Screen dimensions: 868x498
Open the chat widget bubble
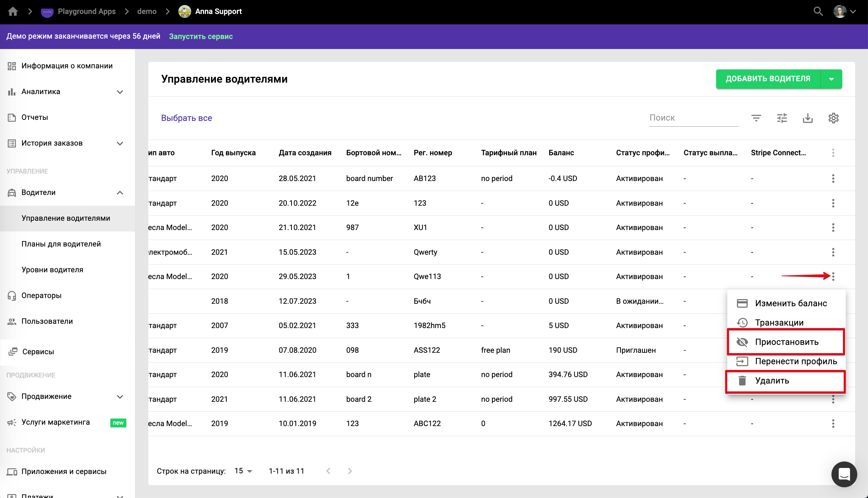point(844,474)
